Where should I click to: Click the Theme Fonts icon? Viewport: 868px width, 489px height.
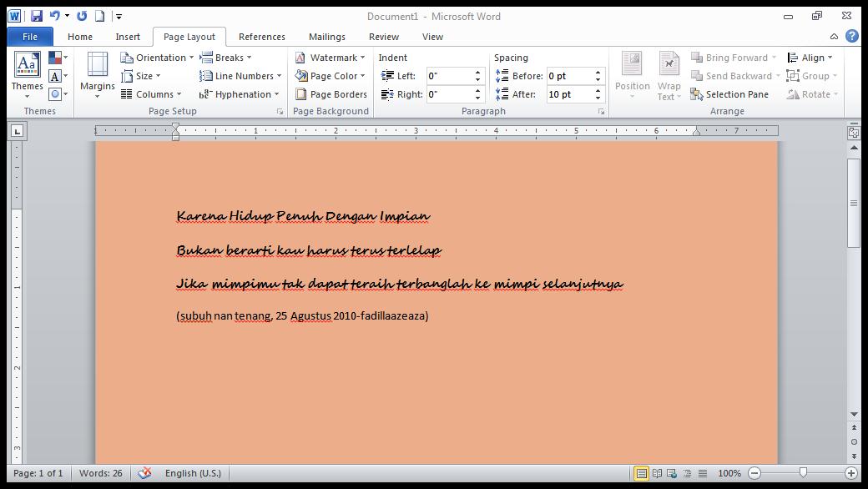55,76
